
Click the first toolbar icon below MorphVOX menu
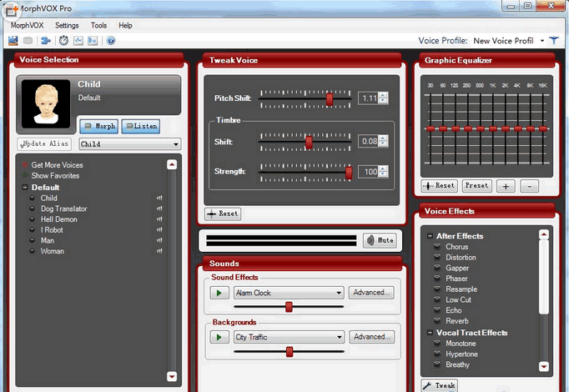click(x=13, y=41)
